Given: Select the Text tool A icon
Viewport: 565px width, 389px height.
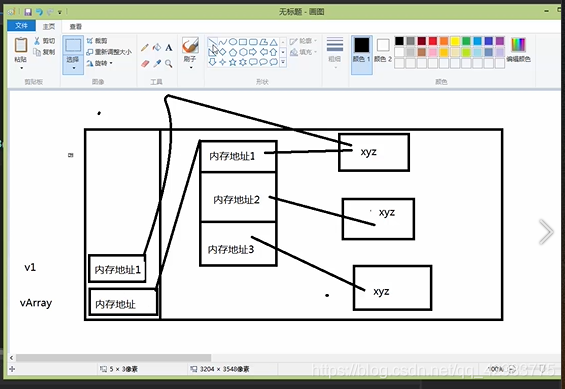Looking at the screenshot, I should tap(169, 48).
